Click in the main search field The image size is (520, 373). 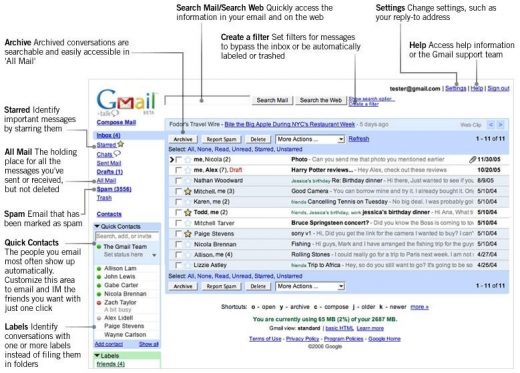click(207, 100)
